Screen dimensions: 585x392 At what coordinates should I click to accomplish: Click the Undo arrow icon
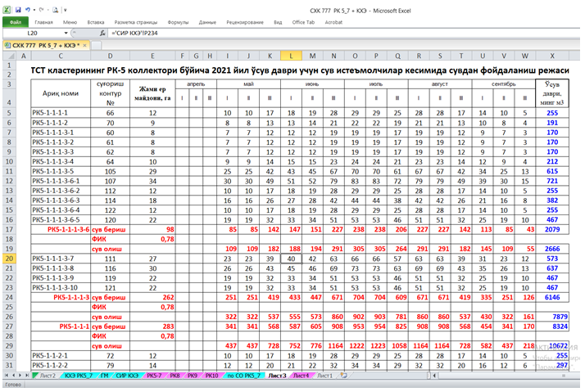(29, 8)
